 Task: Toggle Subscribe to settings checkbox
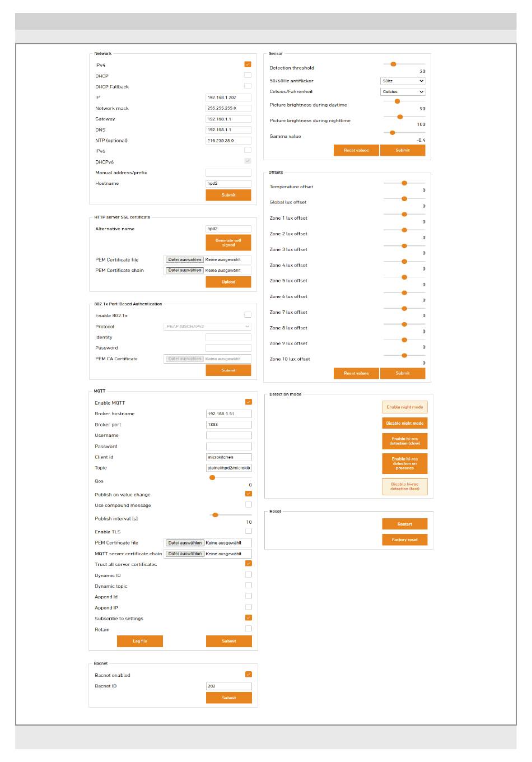click(249, 617)
